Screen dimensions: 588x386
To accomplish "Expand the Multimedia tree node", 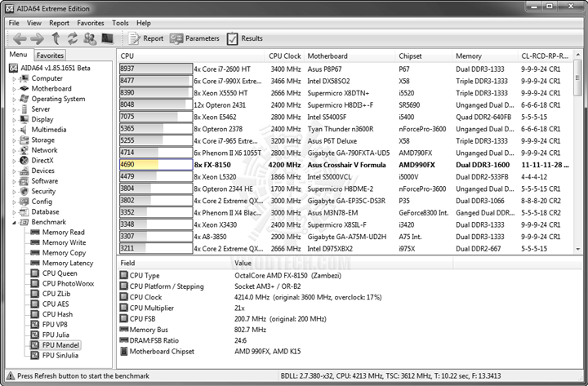I will click(14, 130).
